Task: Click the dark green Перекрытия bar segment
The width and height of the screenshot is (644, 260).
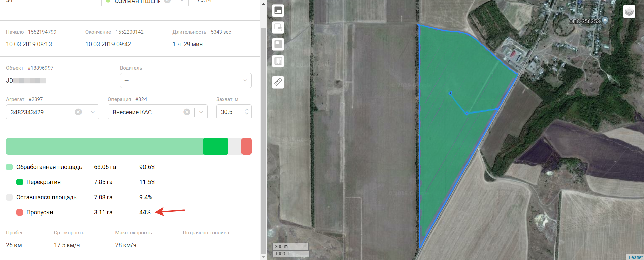Action: pyautogui.click(x=216, y=146)
